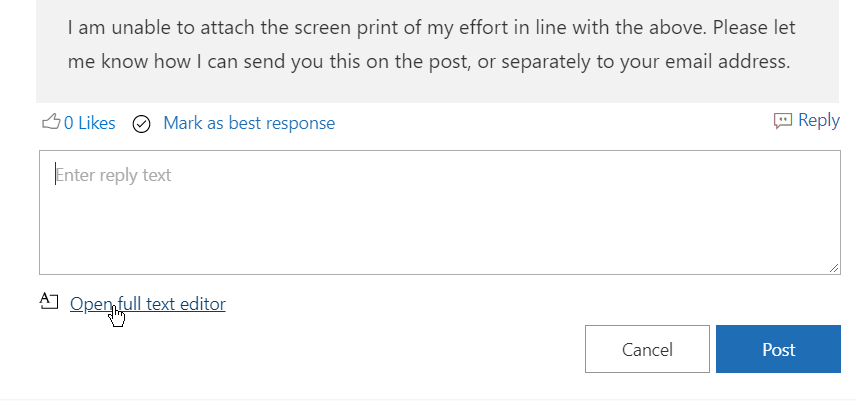Open full text editor link
Image resolution: width=856 pixels, height=416 pixels.
(148, 304)
